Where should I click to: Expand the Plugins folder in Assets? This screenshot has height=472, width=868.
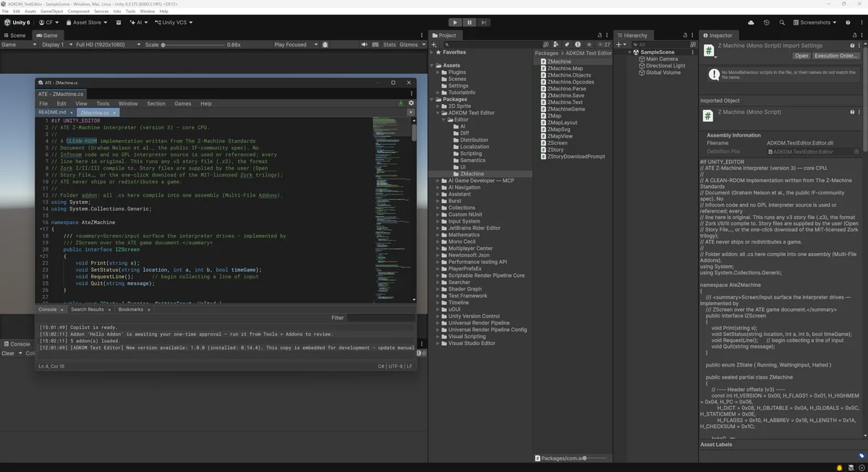tap(438, 72)
